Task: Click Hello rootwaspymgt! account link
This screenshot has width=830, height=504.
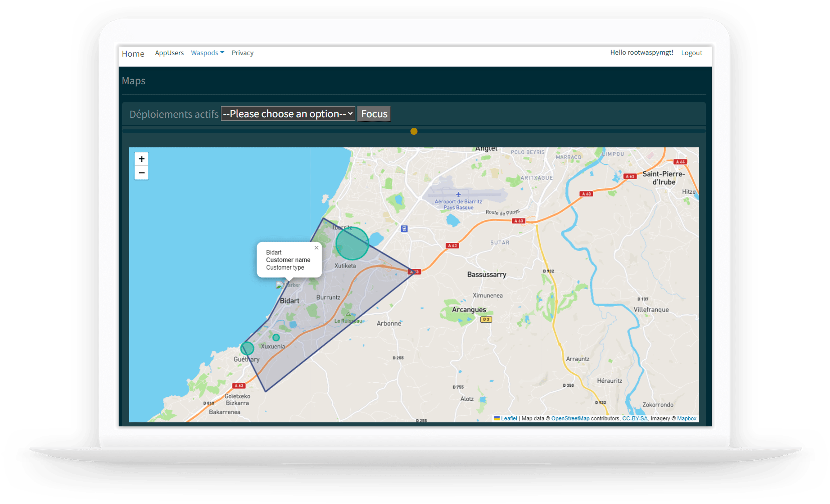Action: [641, 52]
